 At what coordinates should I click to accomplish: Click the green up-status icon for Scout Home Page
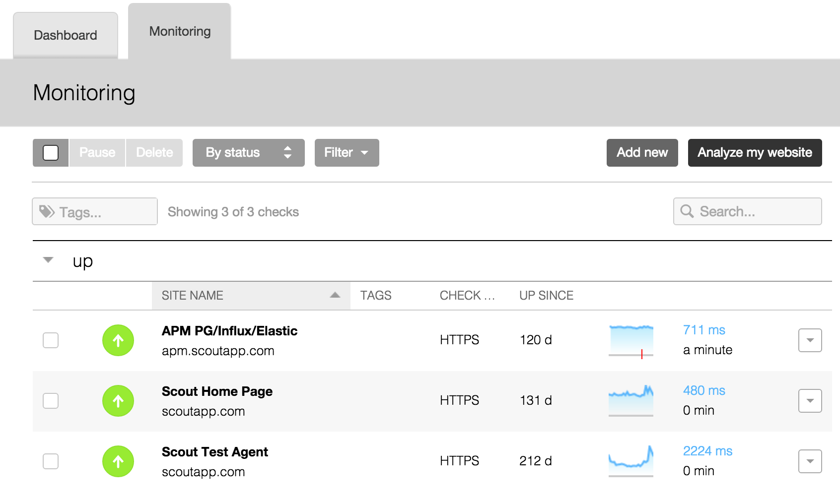click(118, 401)
